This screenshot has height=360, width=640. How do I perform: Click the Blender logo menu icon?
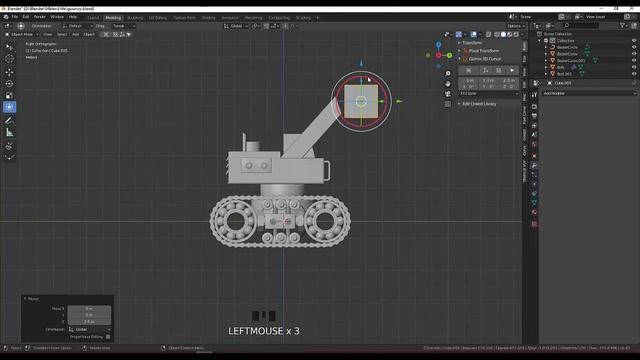coord(6,17)
